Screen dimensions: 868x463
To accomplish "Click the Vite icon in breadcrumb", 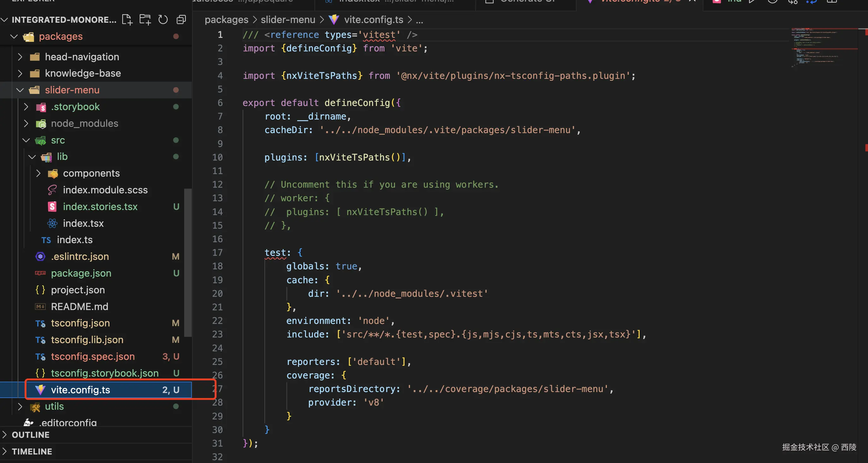I will click(334, 20).
